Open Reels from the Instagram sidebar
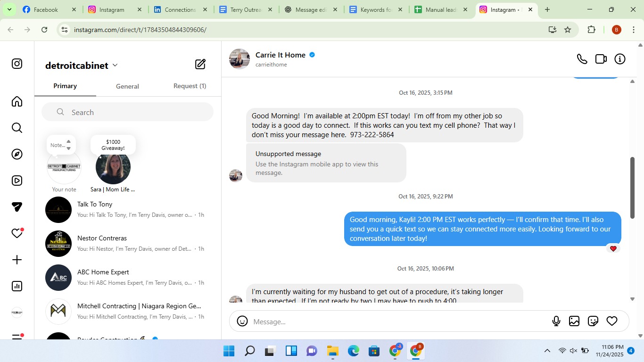644x362 pixels. point(17,181)
